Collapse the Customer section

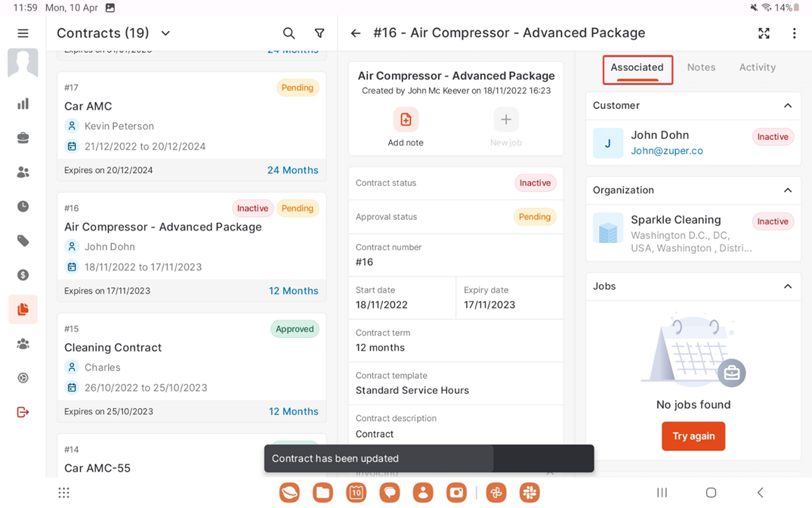tap(787, 106)
